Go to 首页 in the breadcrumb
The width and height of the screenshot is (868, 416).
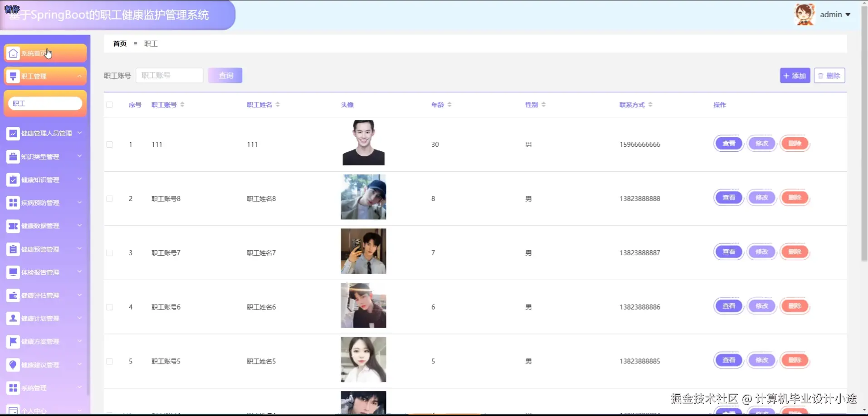120,44
